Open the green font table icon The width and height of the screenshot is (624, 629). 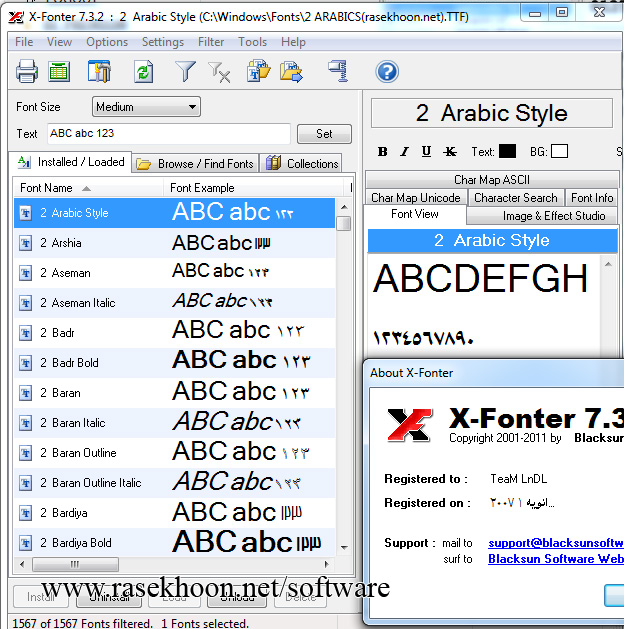(59, 72)
